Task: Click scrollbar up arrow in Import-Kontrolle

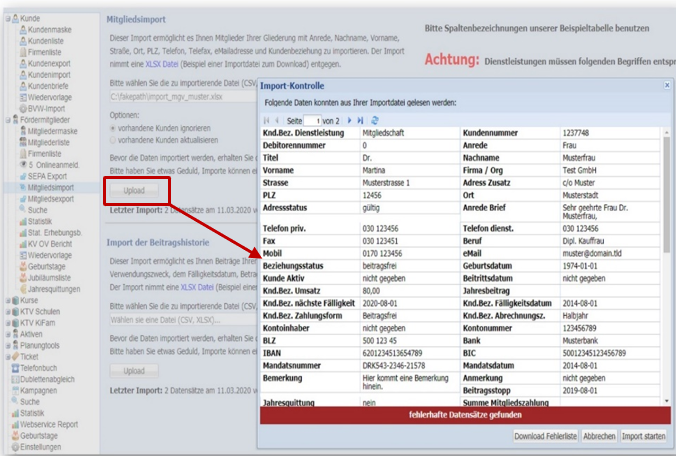Action: 667,133
